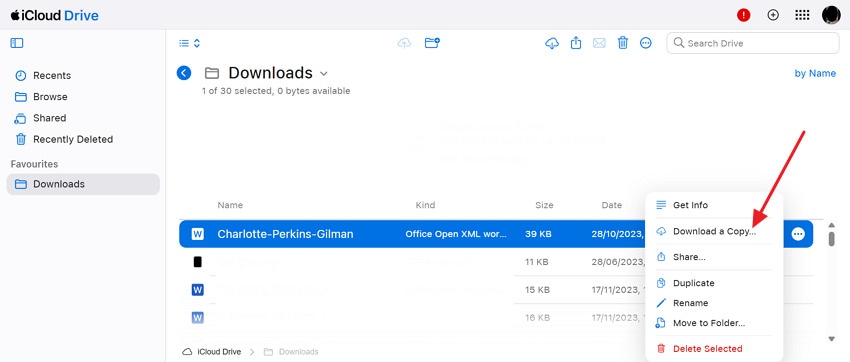Viewport: 850px width, 362px height.
Task: Click the download cloud toolbar icon
Action: (551, 43)
